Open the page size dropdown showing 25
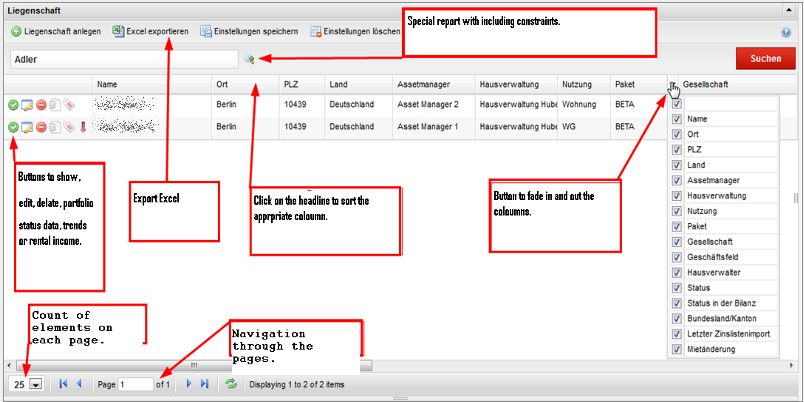804x402 pixels. pyautogui.click(x=35, y=384)
